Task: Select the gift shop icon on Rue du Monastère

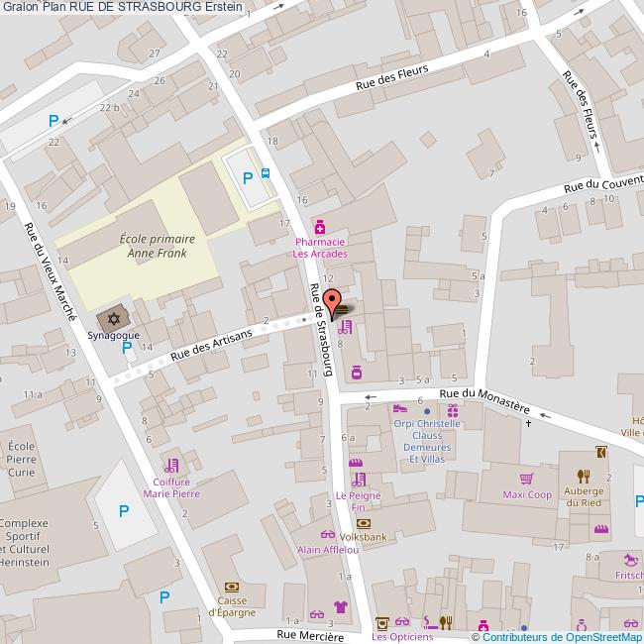Action: [x=453, y=409]
